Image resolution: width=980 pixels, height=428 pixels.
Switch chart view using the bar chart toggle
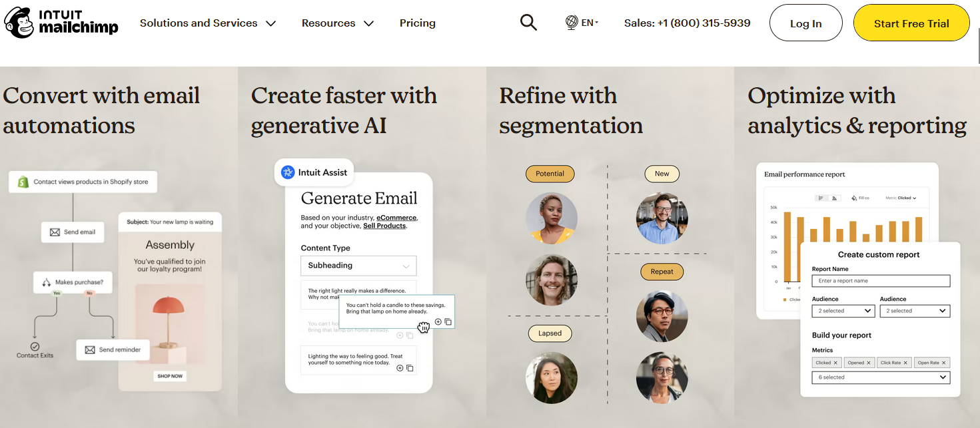point(834,198)
